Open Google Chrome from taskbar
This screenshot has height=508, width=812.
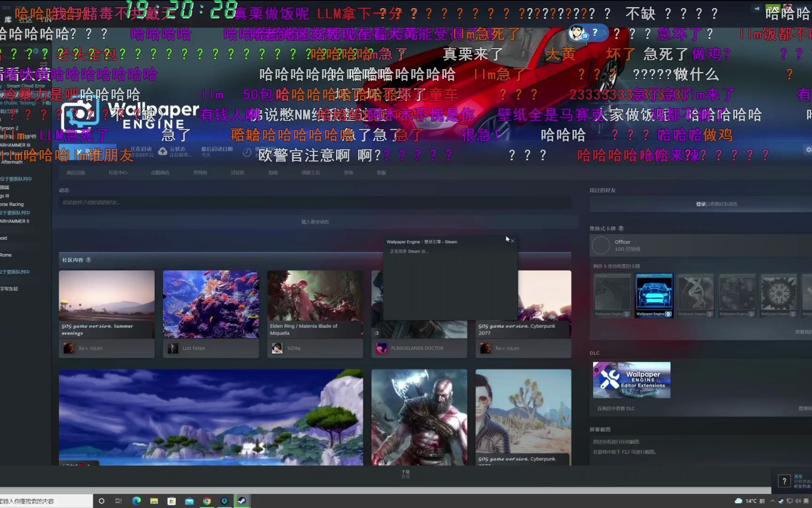point(207,501)
